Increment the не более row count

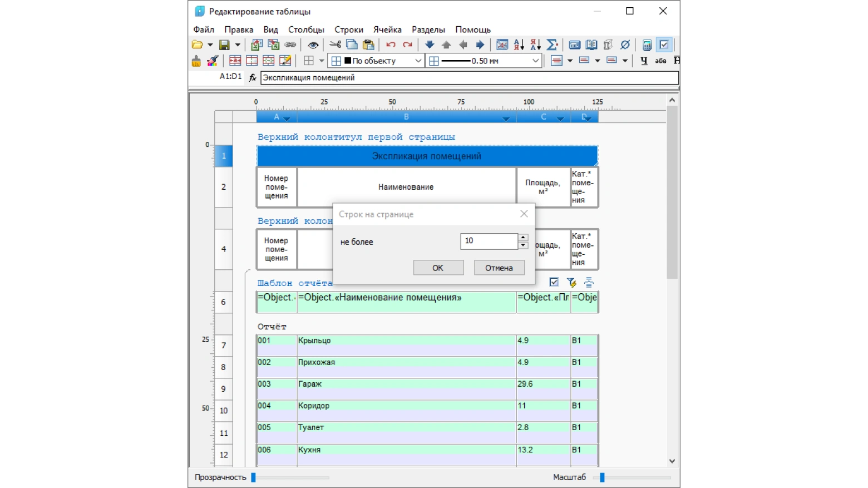(x=523, y=238)
